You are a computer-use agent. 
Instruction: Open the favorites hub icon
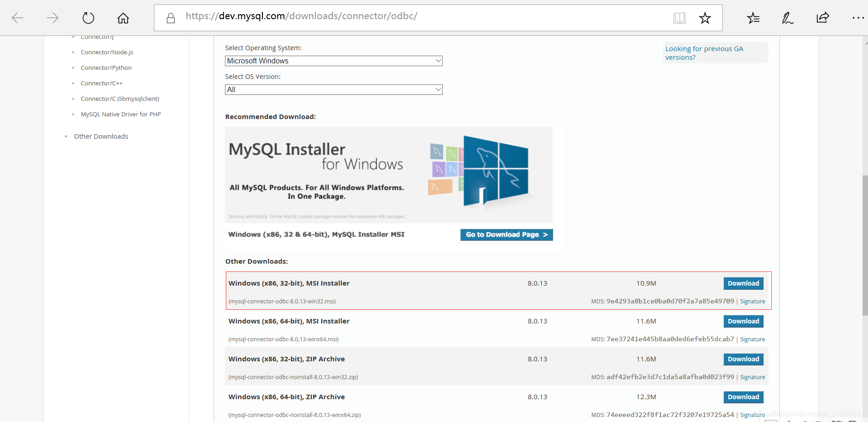(x=753, y=18)
